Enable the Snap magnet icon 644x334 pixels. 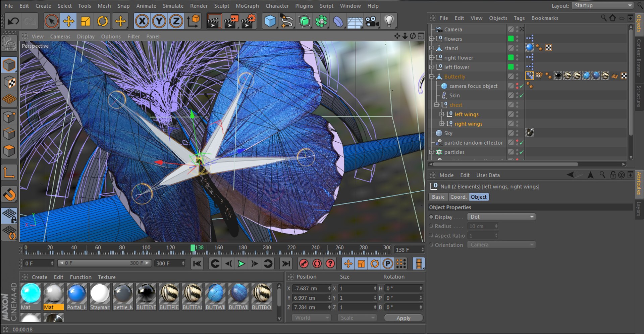pyautogui.click(x=9, y=194)
